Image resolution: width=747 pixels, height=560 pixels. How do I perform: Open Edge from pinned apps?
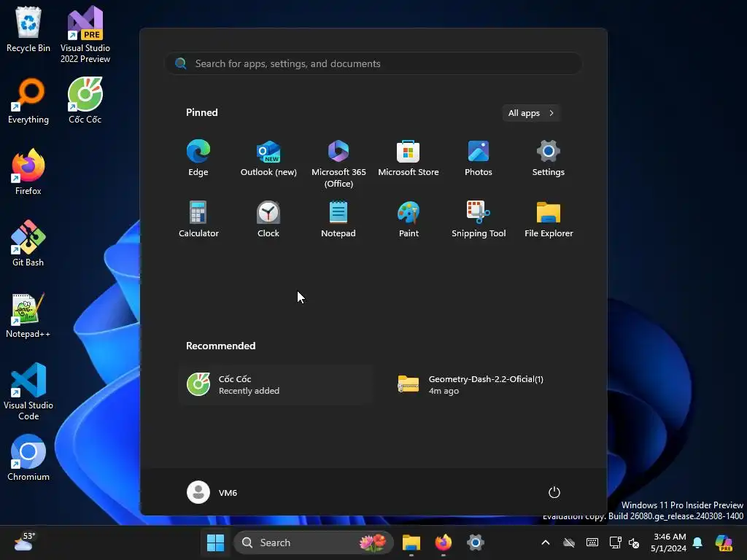click(x=198, y=158)
